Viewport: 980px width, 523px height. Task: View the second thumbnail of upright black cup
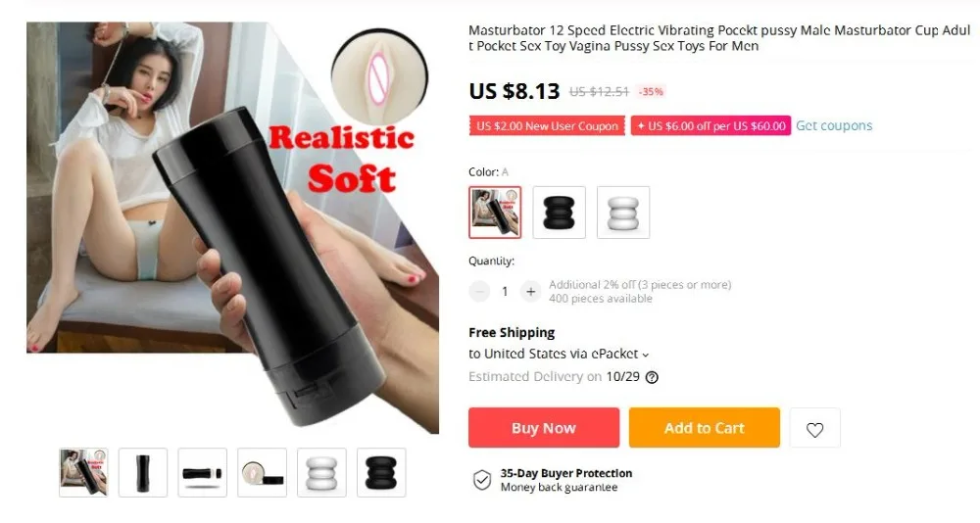[143, 472]
